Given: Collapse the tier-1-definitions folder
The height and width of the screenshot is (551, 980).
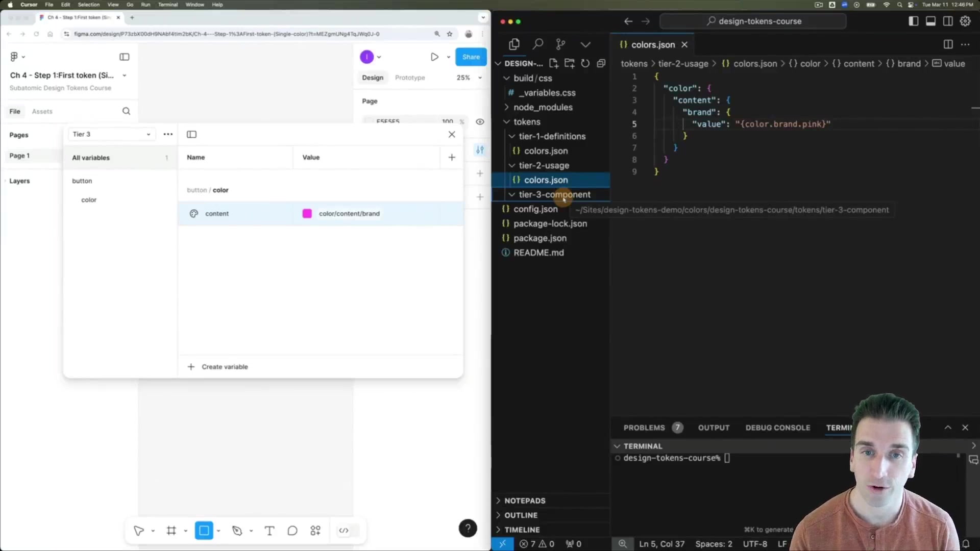Looking at the screenshot, I should (x=511, y=136).
